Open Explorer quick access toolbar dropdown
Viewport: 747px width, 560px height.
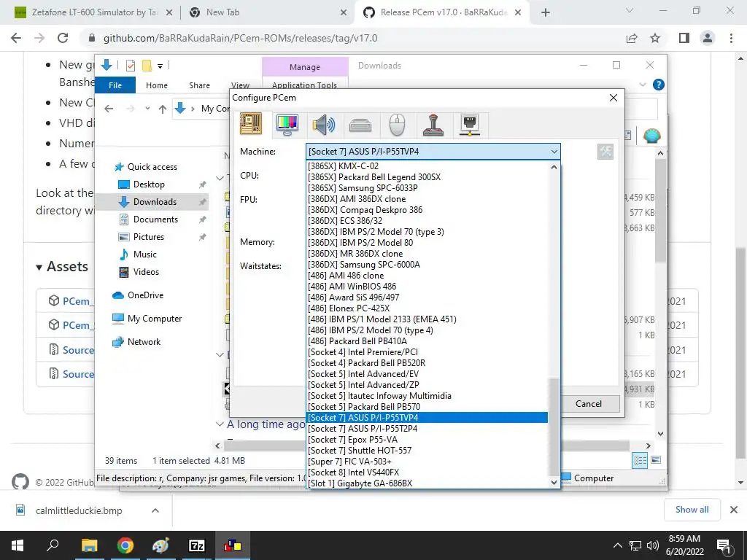160,66
